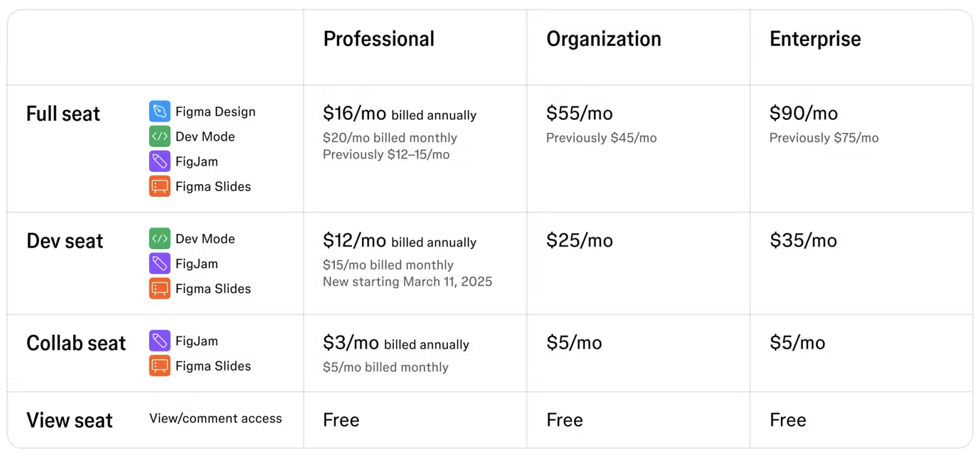Click the View/comment access text
The width and height of the screenshot is (980, 456).
point(215,419)
